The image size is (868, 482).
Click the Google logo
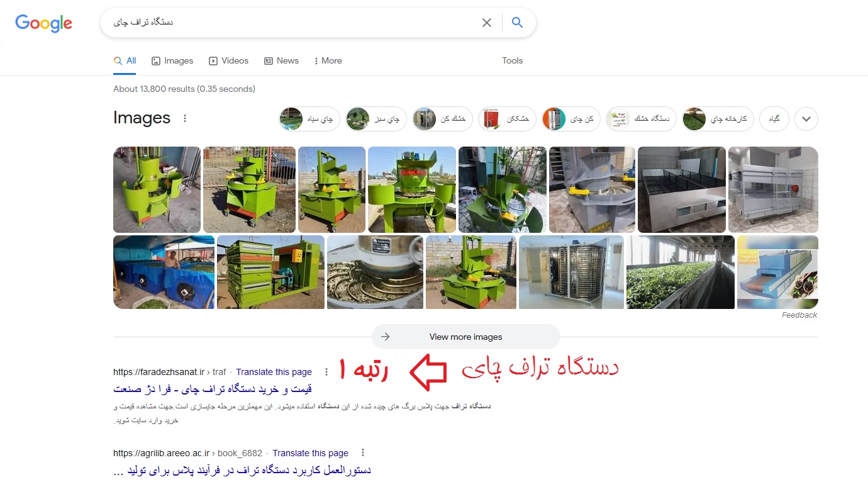pos(43,23)
